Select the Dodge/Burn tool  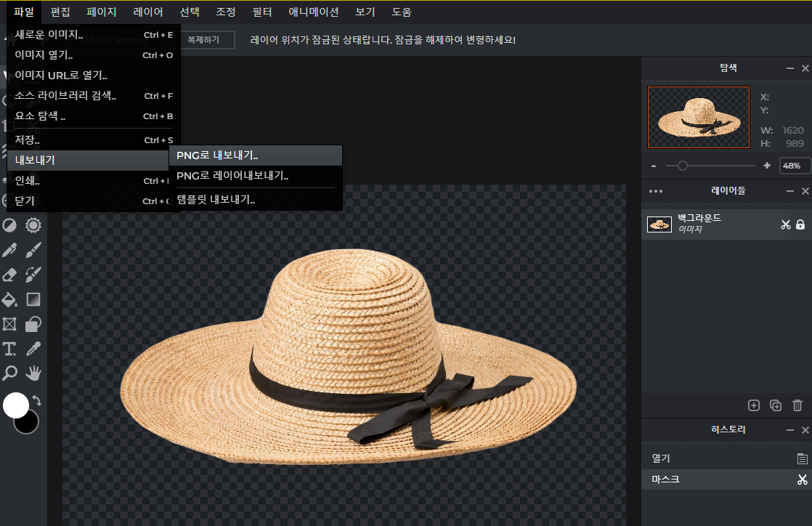point(9,225)
